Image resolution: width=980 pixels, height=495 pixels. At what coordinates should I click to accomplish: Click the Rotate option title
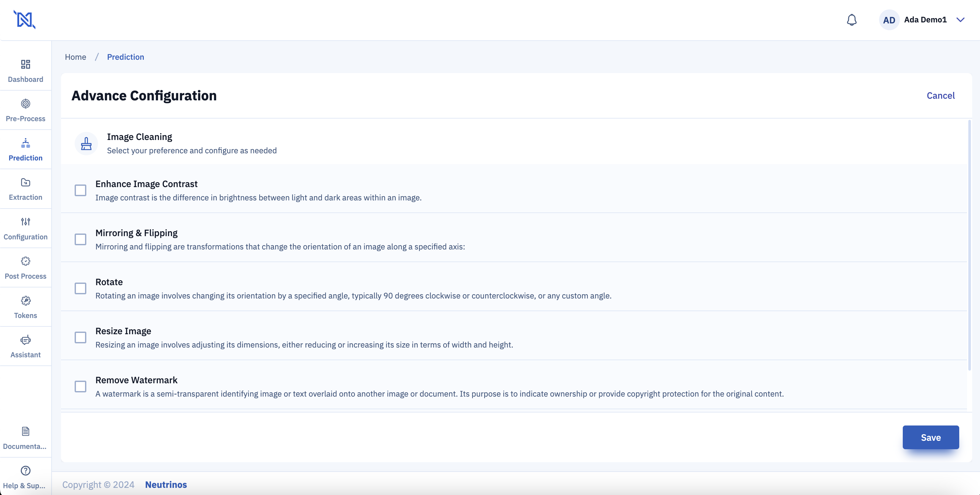coord(109,282)
